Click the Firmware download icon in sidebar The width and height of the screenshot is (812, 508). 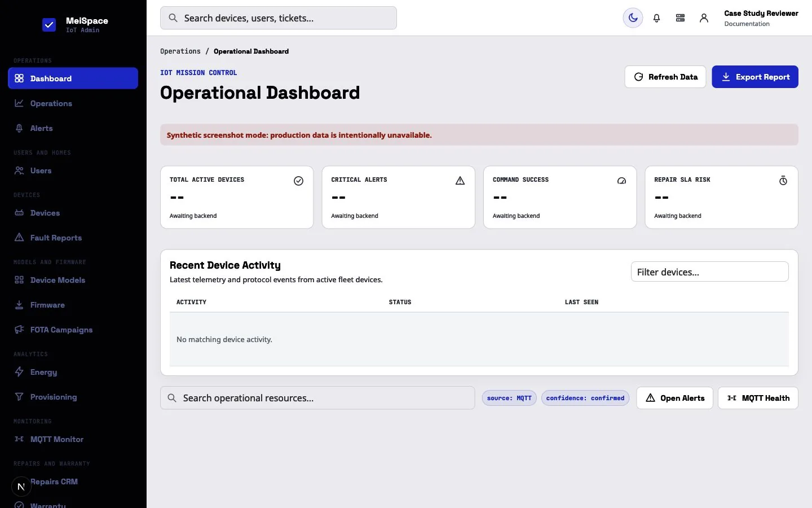[x=19, y=305]
